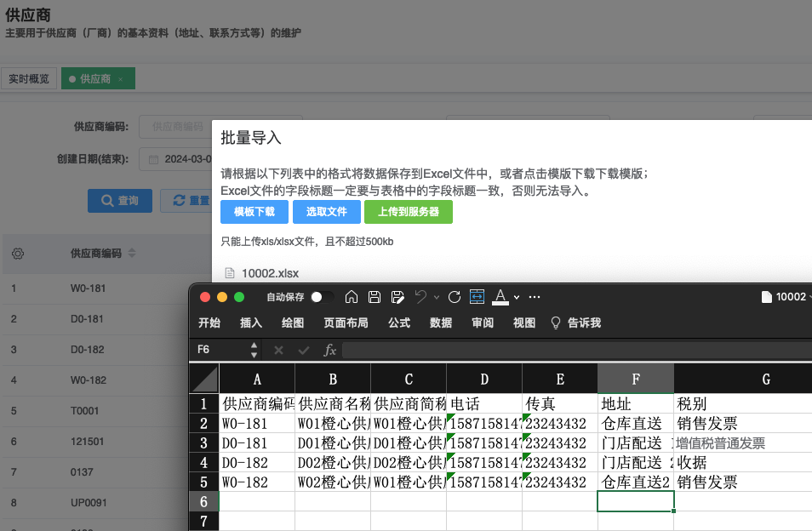812x531 pixels.
Task: Open the 页面布局 ribbon tab
Action: (346, 323)
